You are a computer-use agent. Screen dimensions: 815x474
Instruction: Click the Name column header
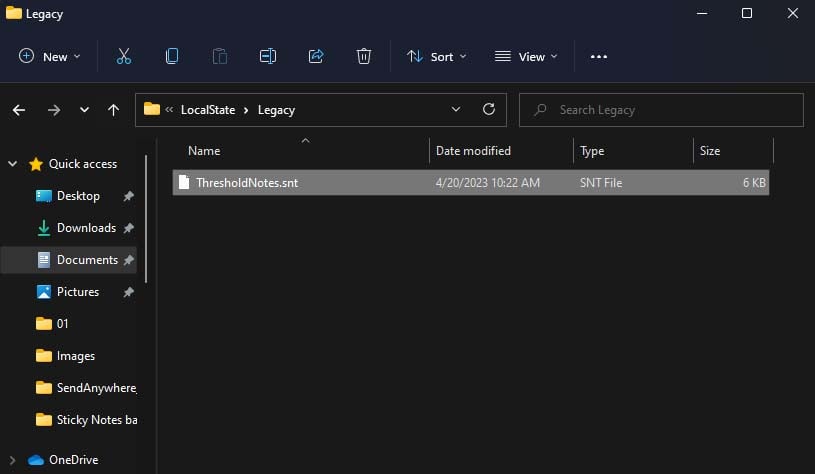(x=204, y=151)
